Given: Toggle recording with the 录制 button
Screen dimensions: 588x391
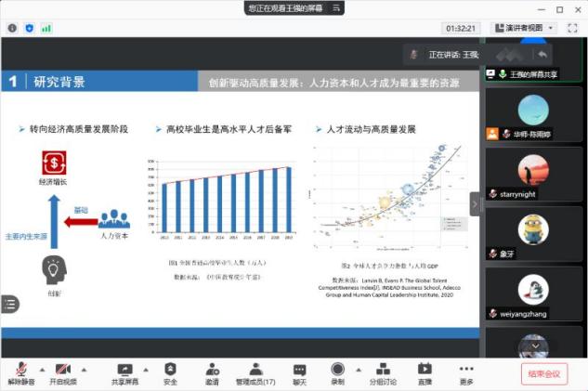Looking at the screenshot, I should click(337, 371).
